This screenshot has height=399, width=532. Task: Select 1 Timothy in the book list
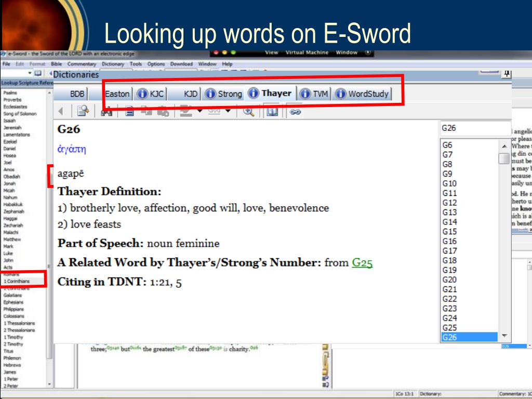tap(13, 337)
